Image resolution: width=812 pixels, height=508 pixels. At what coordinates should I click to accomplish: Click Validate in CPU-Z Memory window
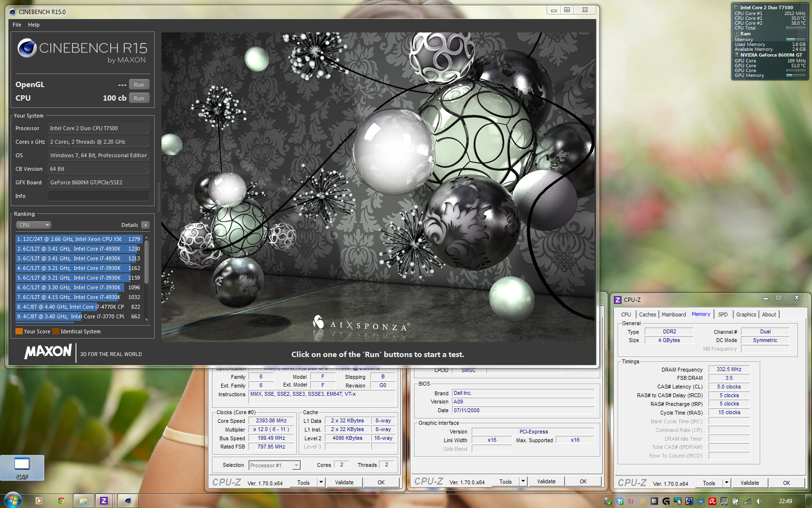[x=750, y=483]
